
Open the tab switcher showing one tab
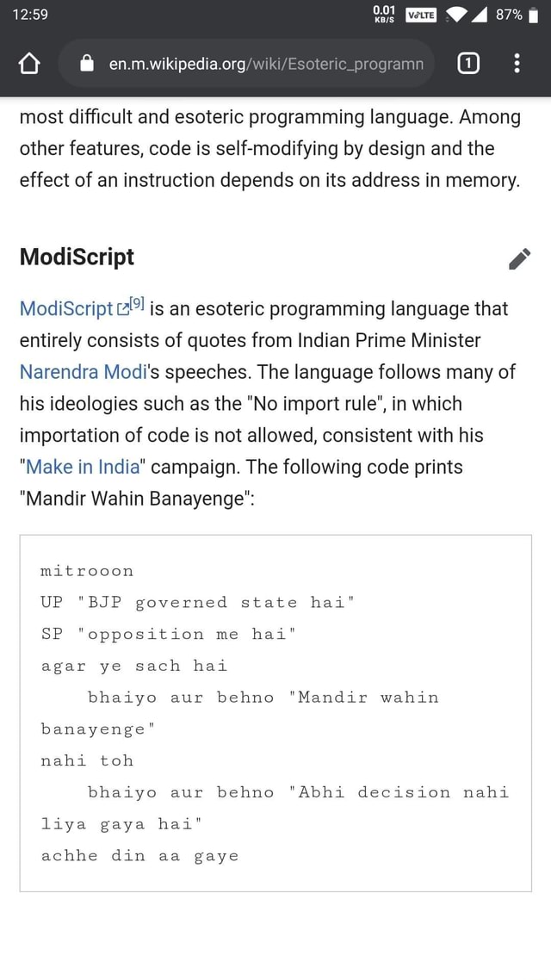coord(467,63)
